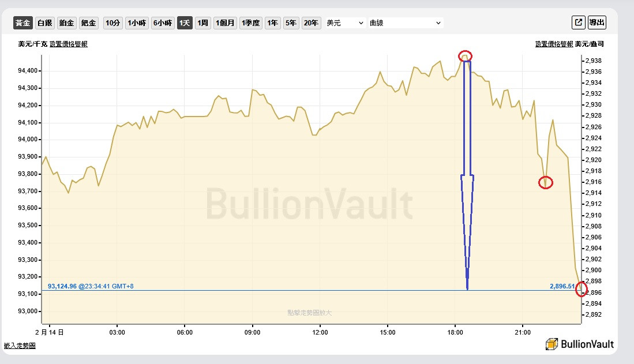
Task: Open the 美元 currency dropdown
Action: point(344,23)
